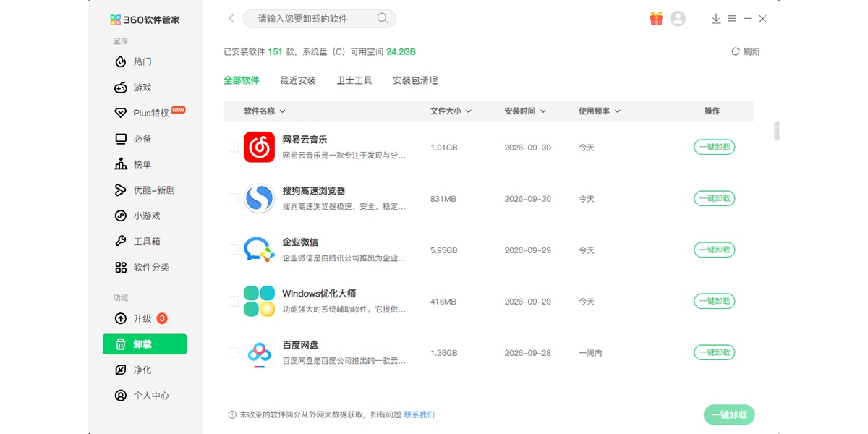Viewport: 868px width, 434px height.
Task: Uninstall 企业微信 with 一键卸载
Action: [715, 250]
